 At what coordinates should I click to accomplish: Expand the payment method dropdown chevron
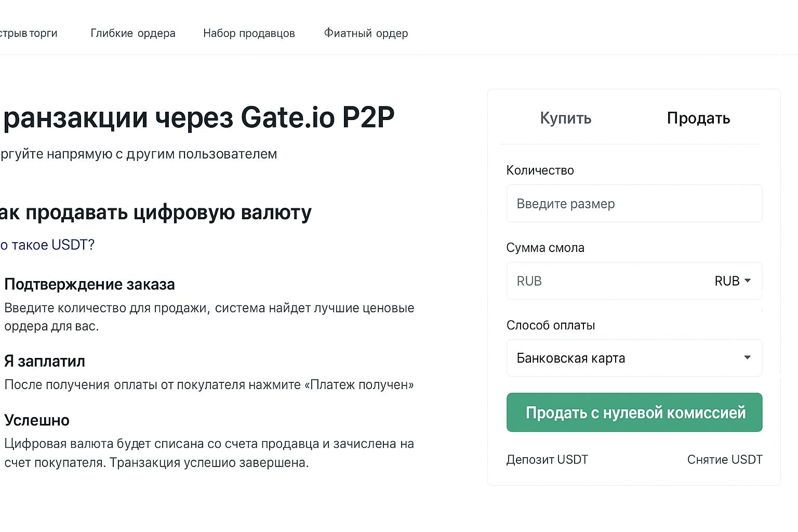tap(748, 357)
